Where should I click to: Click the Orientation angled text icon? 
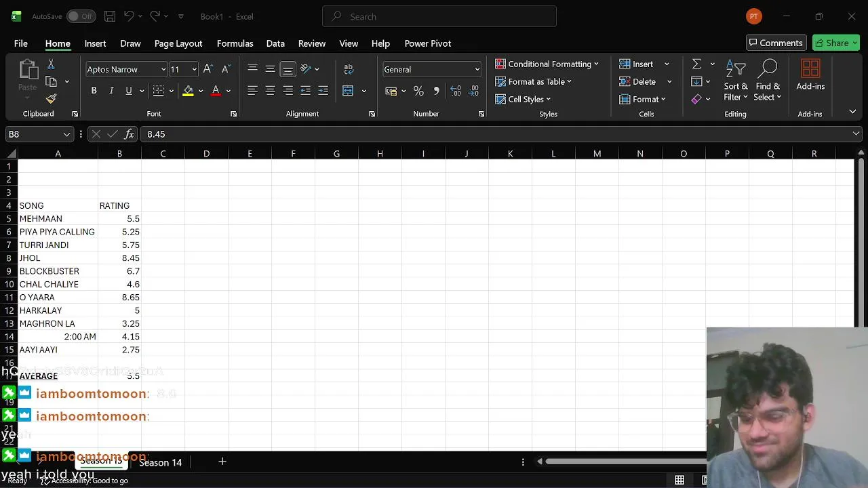click(x=306, y=68)
